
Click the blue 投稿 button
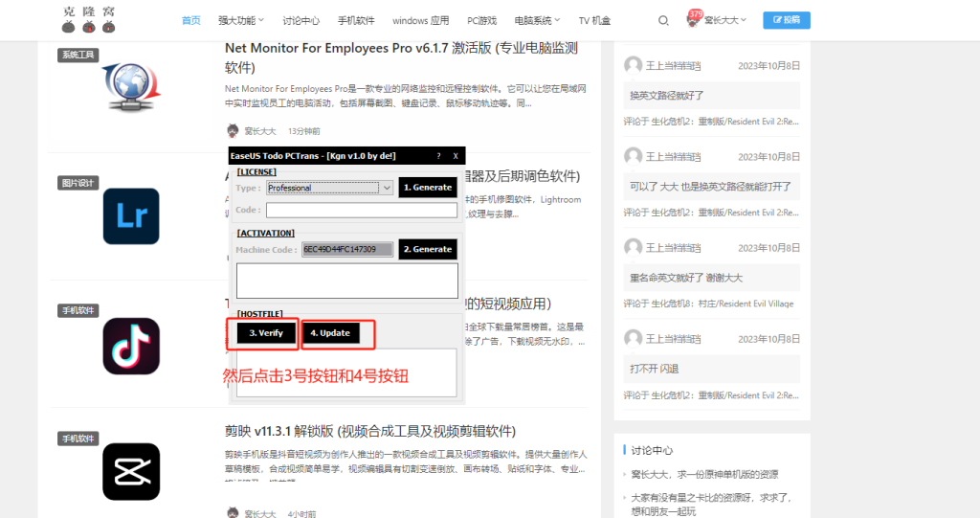click(x=787, y=20)
